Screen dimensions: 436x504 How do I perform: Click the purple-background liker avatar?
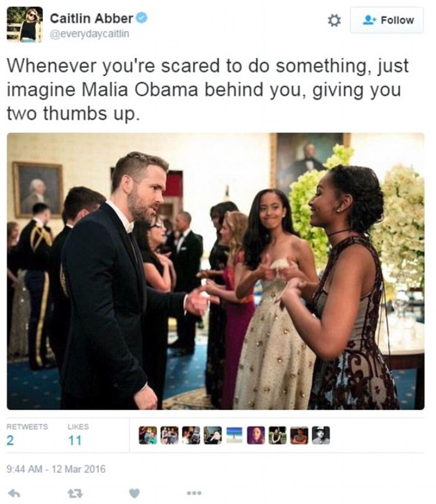click(x=256, y=435)
